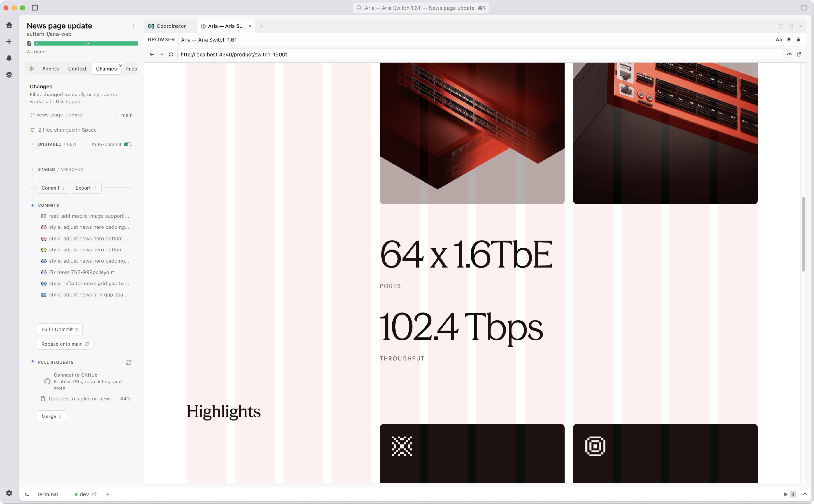Image resolution: width=814 pixels, height=504 pixels.
Task: Go back in the embedded browser
Action: 152,54
